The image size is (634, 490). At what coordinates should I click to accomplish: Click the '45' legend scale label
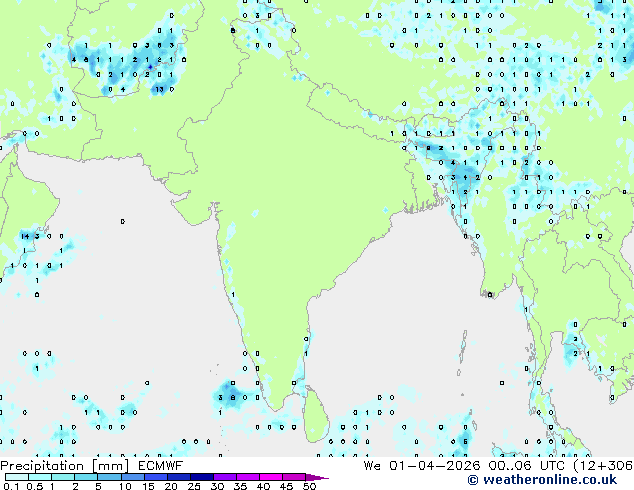click(286, 486)
